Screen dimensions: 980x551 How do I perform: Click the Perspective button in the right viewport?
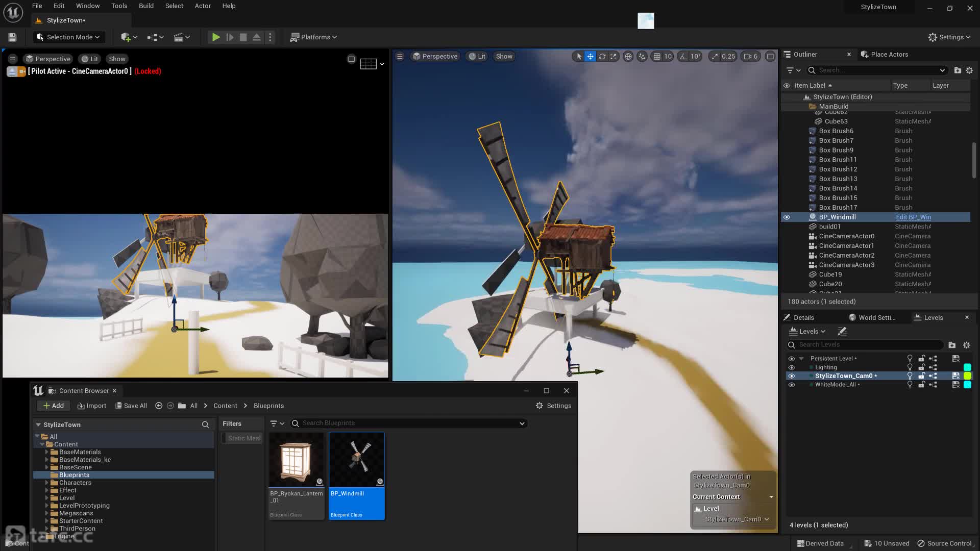click(435, 57)
